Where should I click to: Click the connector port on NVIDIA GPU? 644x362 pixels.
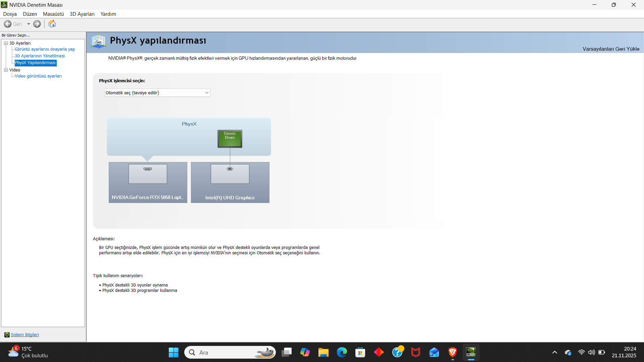[148, 169]
